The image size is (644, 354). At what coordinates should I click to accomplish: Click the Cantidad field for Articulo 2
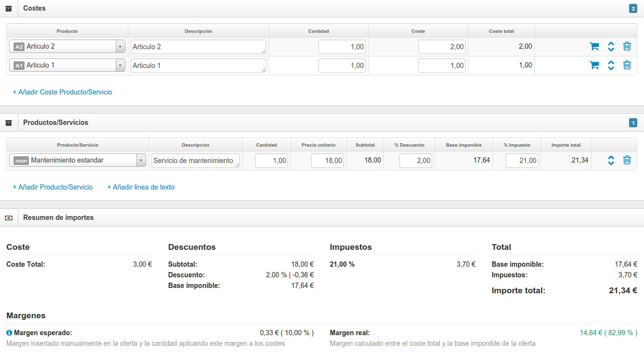tap(342, 46)
